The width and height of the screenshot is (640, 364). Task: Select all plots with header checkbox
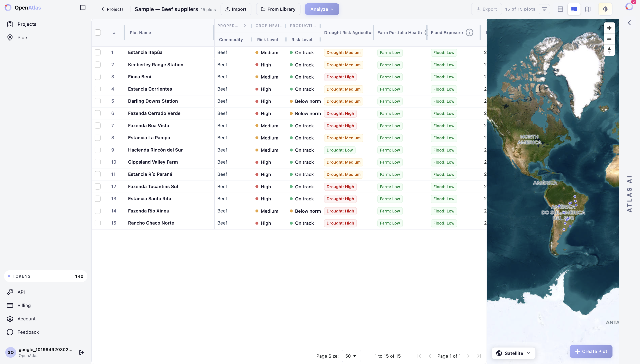[x=98, y=33]
